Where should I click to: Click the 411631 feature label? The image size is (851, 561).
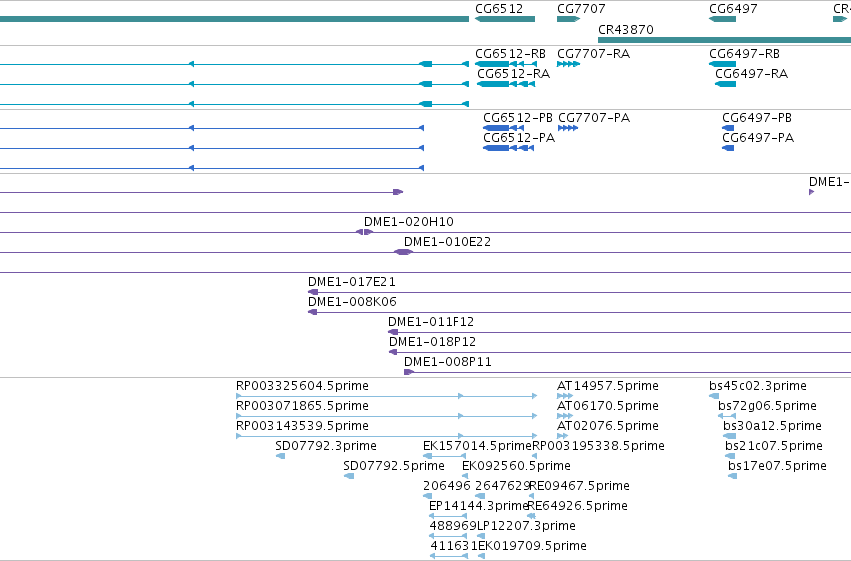(454, 546)
